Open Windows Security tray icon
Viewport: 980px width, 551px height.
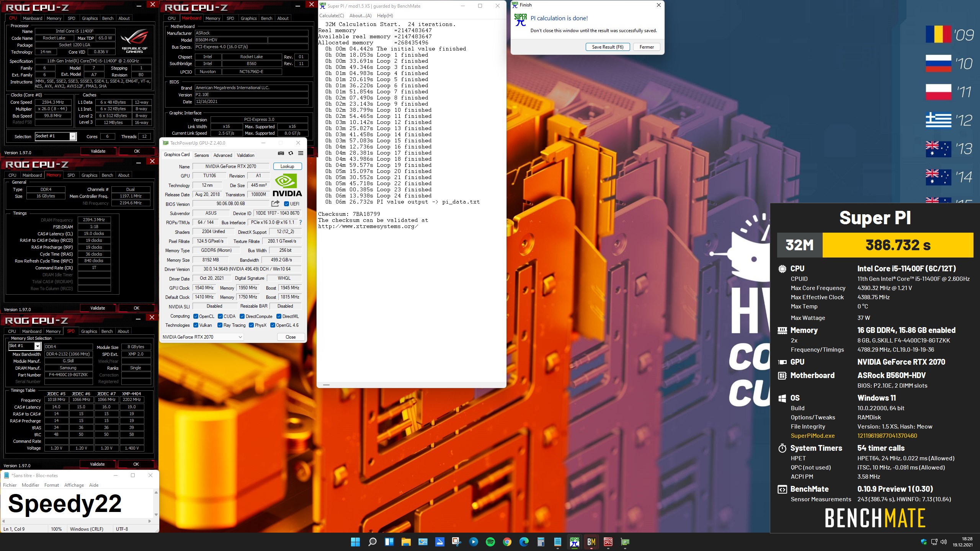pos(924,542)
